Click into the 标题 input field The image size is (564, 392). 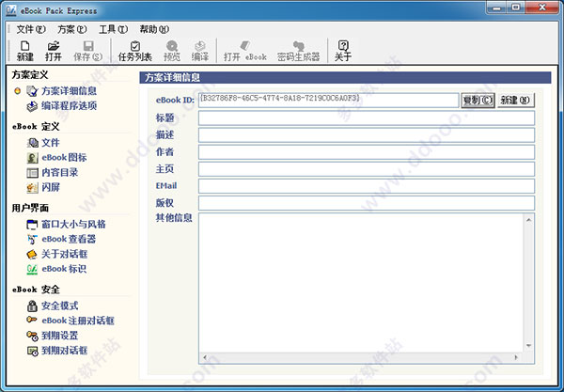coord(367,118)
